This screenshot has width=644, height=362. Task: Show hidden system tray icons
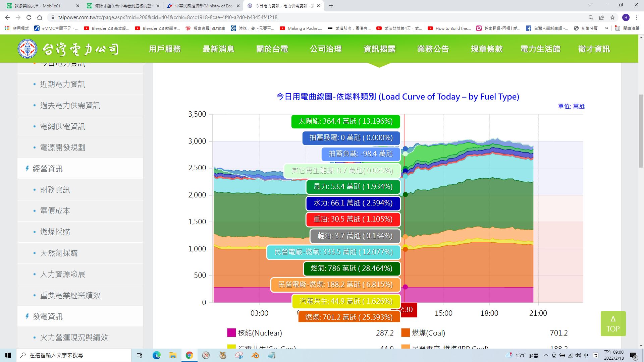546,355
